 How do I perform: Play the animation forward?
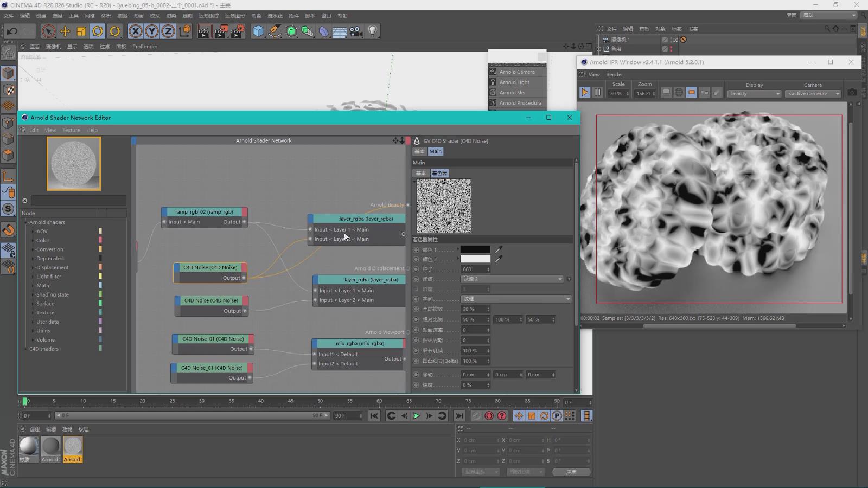click(416, 416)
